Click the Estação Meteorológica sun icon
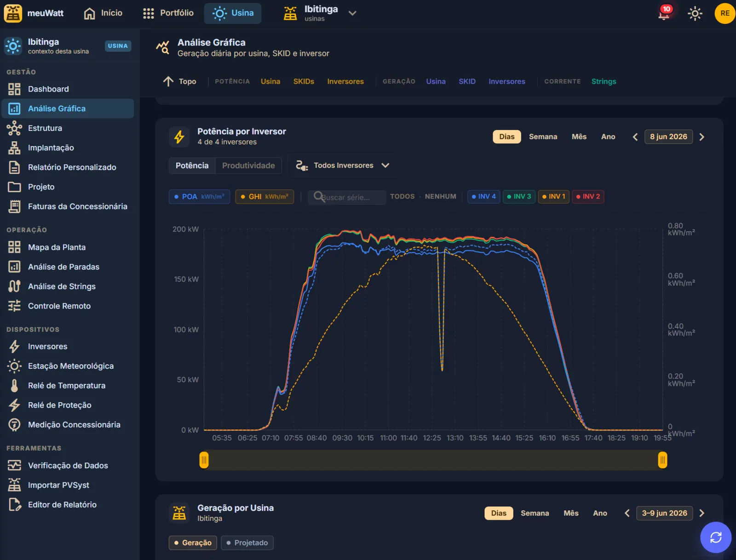736x560 pixels. point(14,366)
